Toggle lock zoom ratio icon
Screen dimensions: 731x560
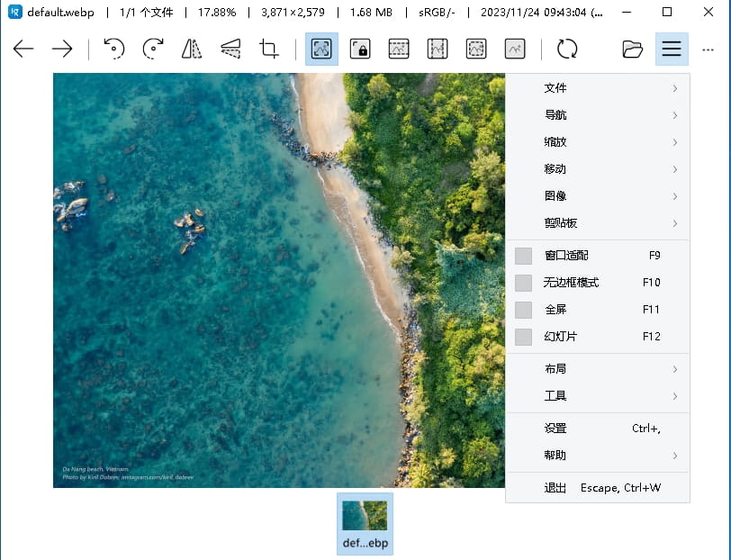[x=360, y=49]
